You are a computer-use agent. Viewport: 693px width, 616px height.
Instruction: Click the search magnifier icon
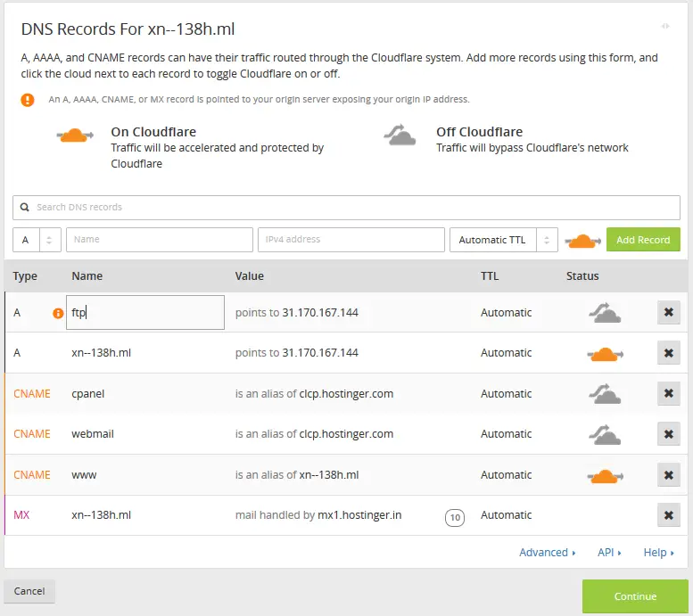(25, 207)
